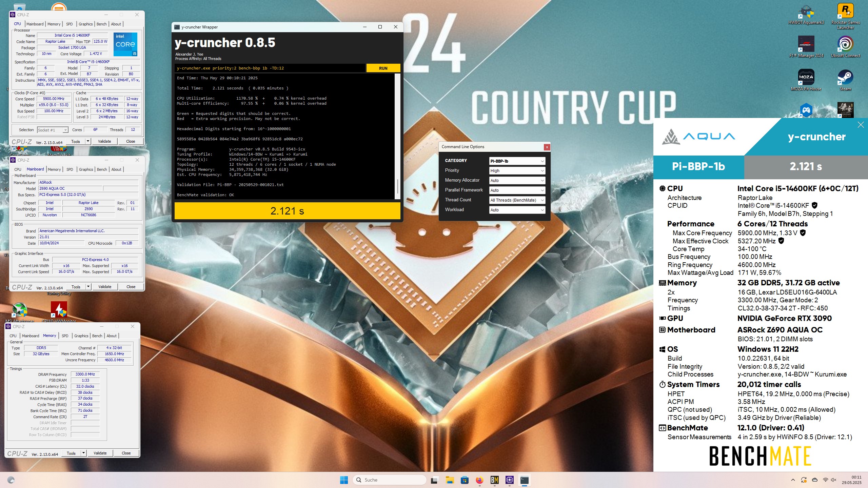The height and width of the screenshot is (488, 868).
Task: Click Validate in CPU-Z Memory window
Action: pyautogui.click(x=100, y=453)
